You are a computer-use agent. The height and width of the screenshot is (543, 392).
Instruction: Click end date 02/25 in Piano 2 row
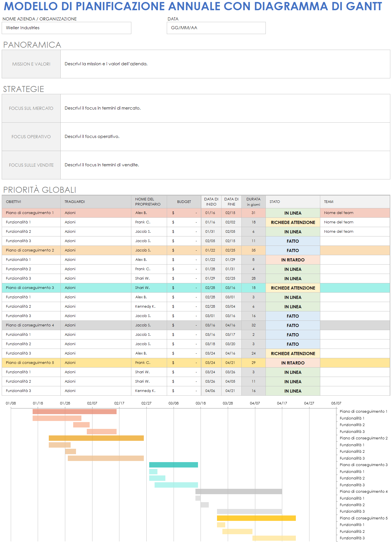231,250
